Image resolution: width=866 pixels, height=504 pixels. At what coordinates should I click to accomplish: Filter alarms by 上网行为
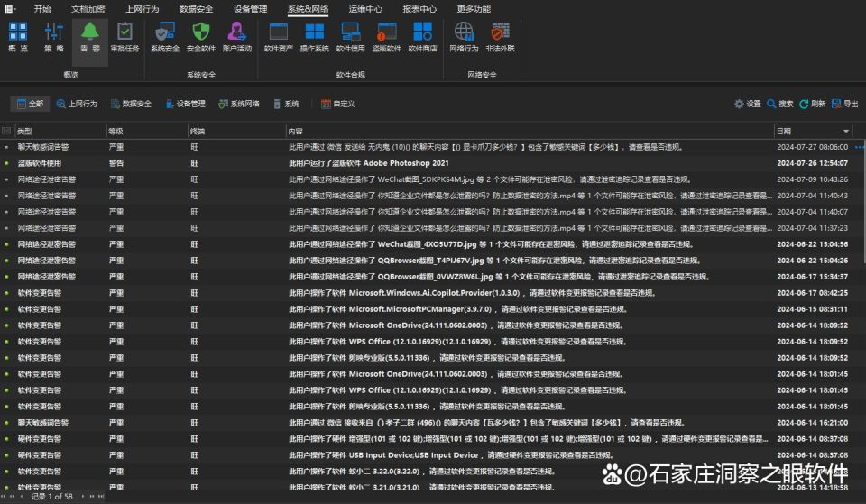coord(76,104)
